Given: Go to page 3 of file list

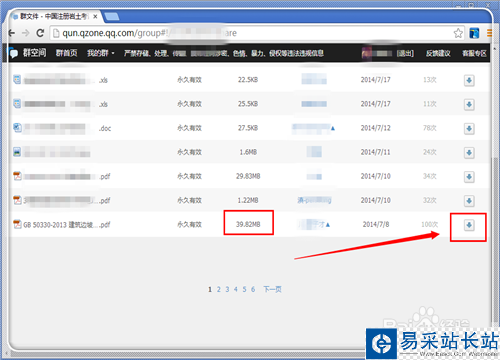Looking at the screenshot, I should 227,289.
